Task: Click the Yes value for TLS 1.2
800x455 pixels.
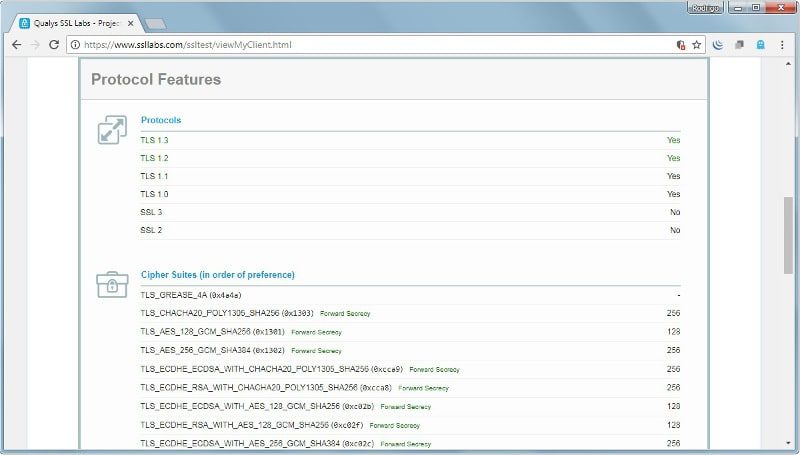Action: coord(673,158)
